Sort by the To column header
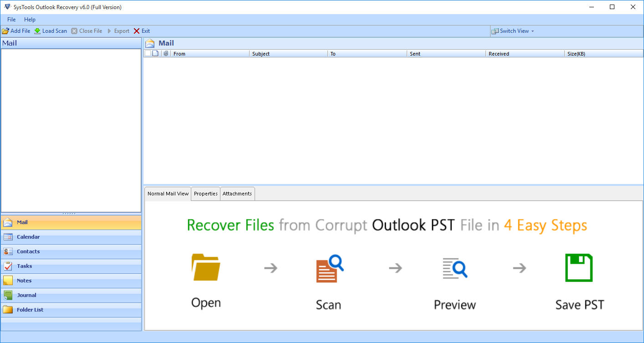 [367, 53]
